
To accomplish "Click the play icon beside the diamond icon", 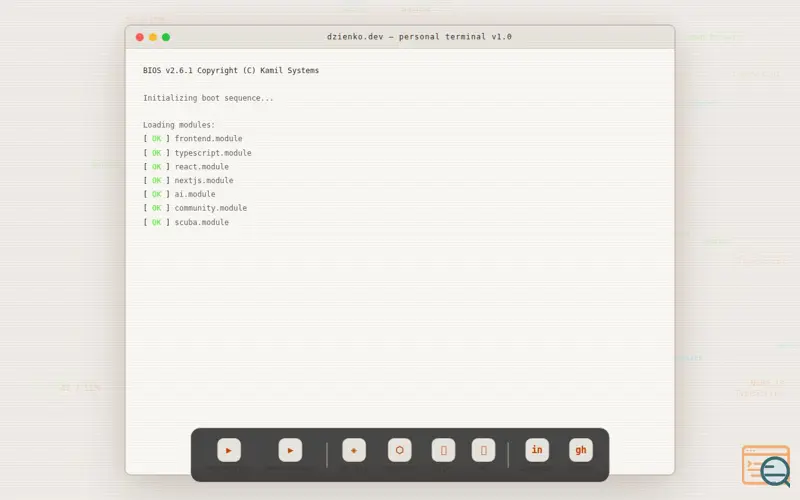I will pos(290,450).
